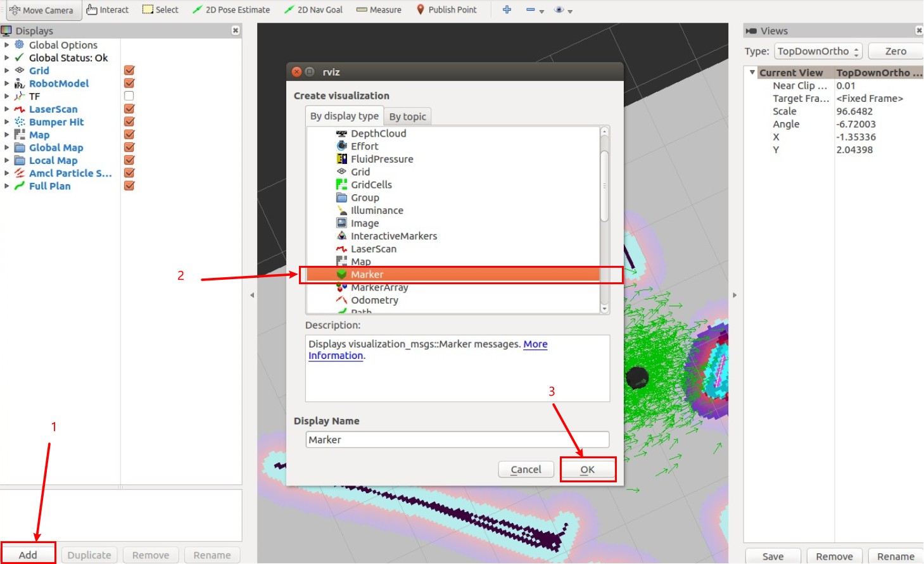Collapse the right Views panel arrow handle
The image size is (924, 564).
coord(735,295)
